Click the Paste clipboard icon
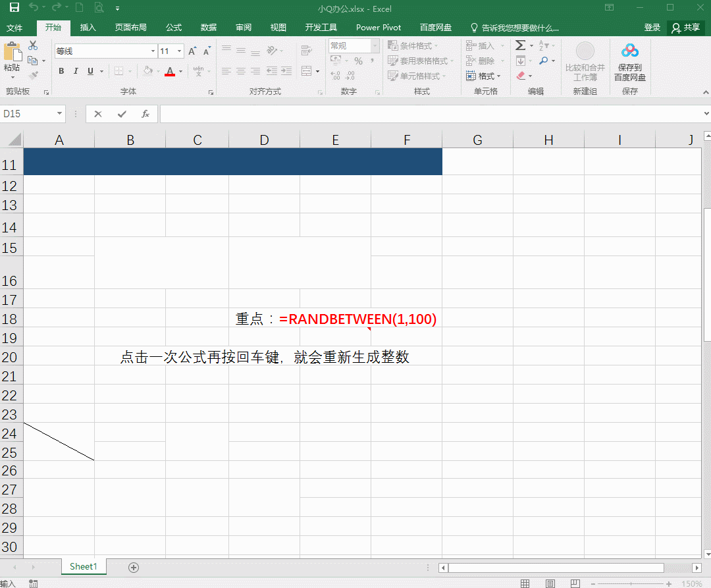This screenshot has height=588, width=711. [13, 51]
